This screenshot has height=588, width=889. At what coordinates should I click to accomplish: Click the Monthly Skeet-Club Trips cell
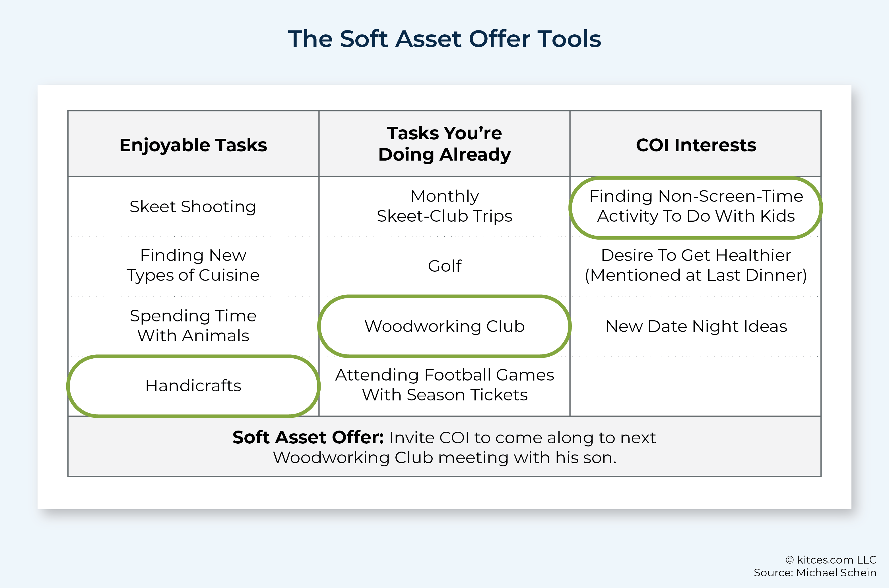(x=444, y=206)
